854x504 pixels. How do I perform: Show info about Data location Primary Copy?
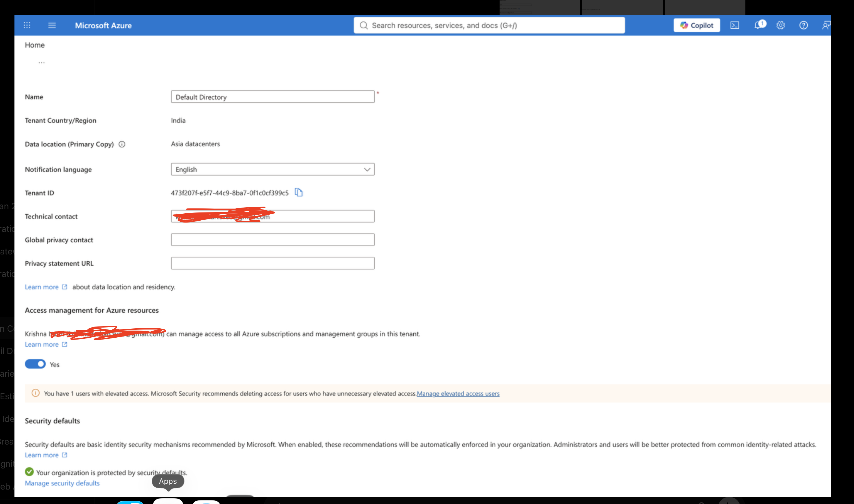(122, 144)
